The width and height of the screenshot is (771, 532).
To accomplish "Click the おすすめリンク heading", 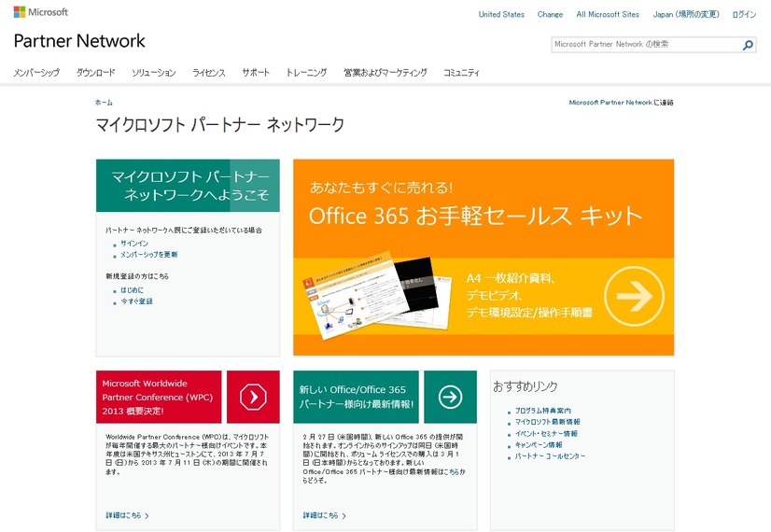I will (x=526, y=387).
